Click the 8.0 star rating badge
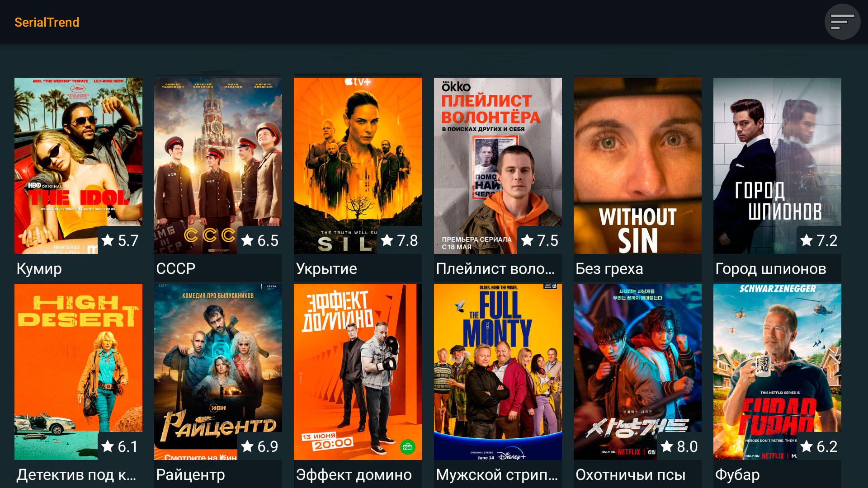Image resolution: width=868 pixels, height=488 pixels. [x=679, y=446]
